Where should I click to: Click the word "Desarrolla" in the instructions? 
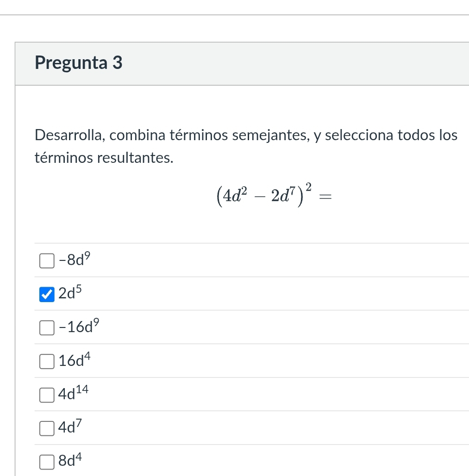tap(70, 136)
